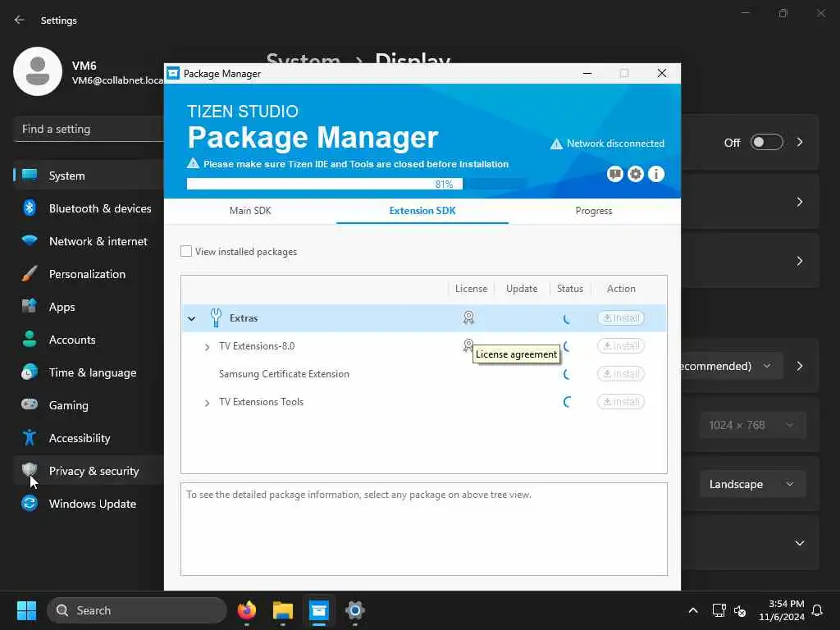Image resolution: width=840 pixels, height=630 pixels.
Task: Open Privacy & security settings
Action: point(89,471)
